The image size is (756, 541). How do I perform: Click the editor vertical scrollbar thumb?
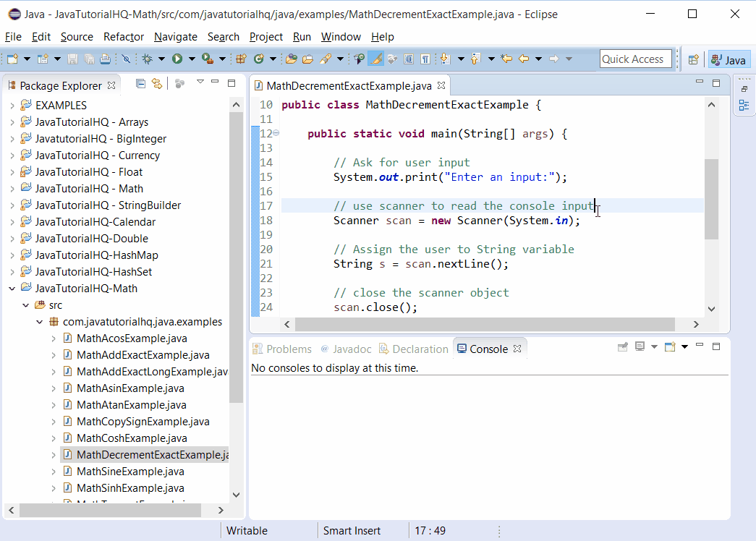pos(711,199)
